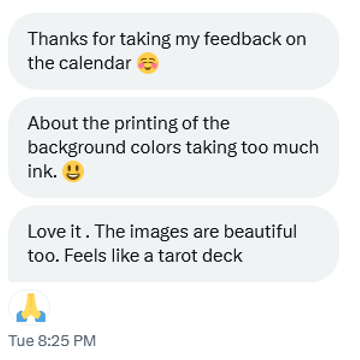Click the word 'ink.' in the second message
360x360 pixels.
[43, 171]
